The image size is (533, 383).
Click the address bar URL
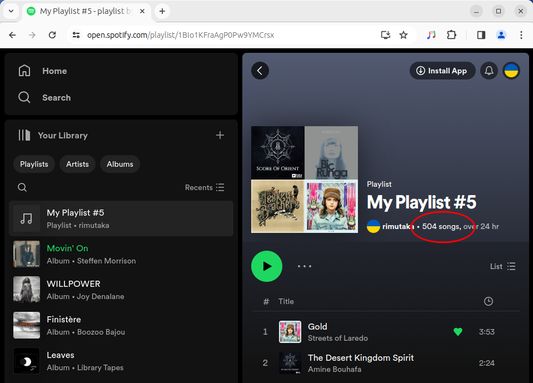pos(180,35)
